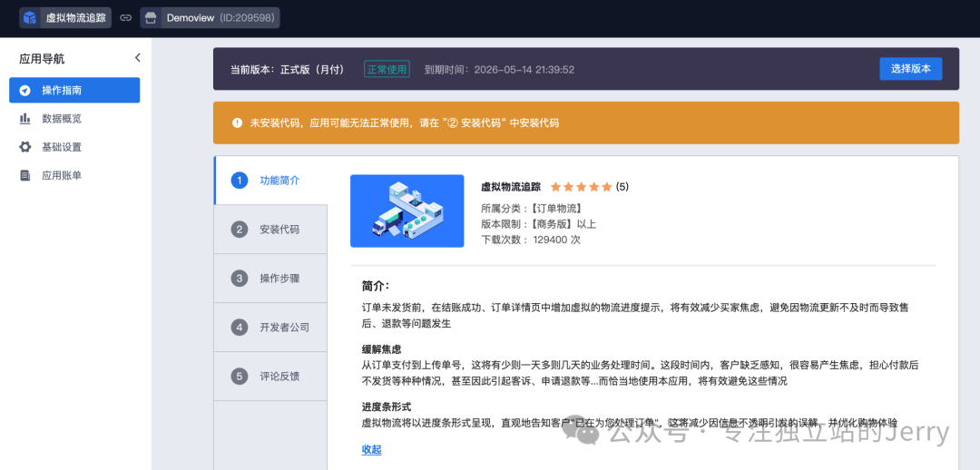
Task: Select step 5 评论反馈 tab
Action: coord(270,377)
